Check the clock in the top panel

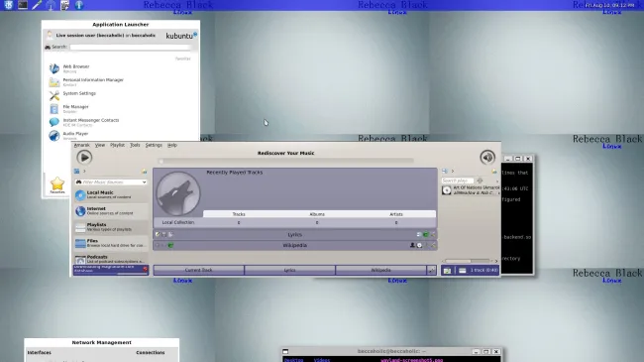[x=609, y=5]
